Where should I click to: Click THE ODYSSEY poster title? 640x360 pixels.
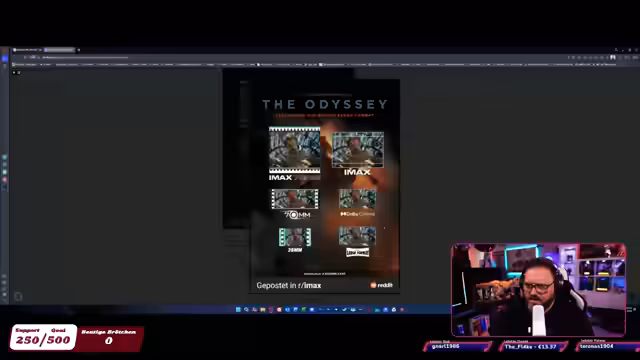[325, 104]
